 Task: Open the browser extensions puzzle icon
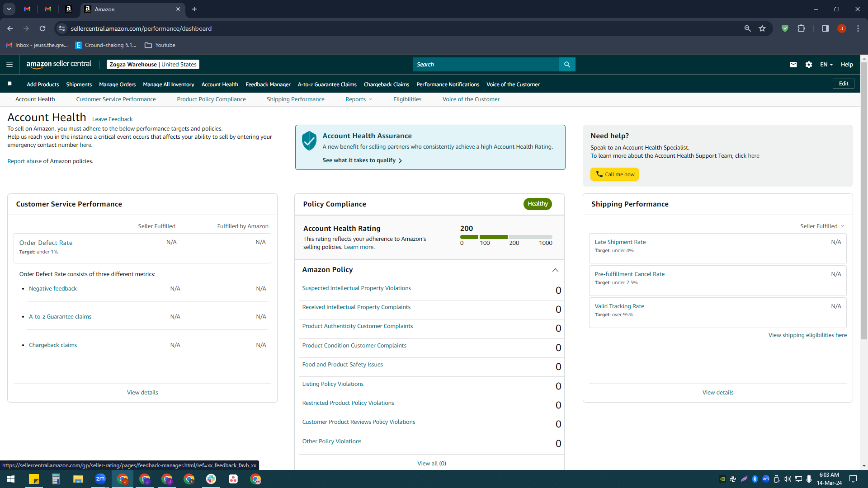pos(801,28)
